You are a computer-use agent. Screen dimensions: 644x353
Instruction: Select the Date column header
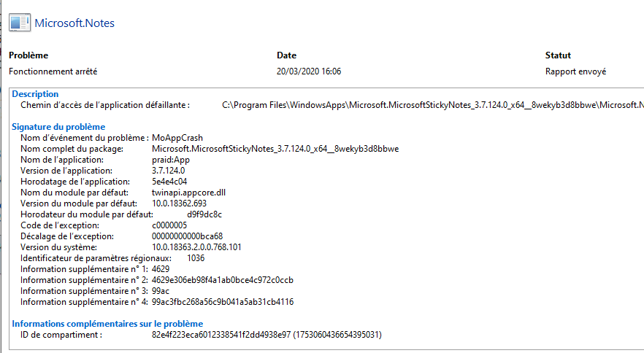pyautogui.click(x=286, y=55)
